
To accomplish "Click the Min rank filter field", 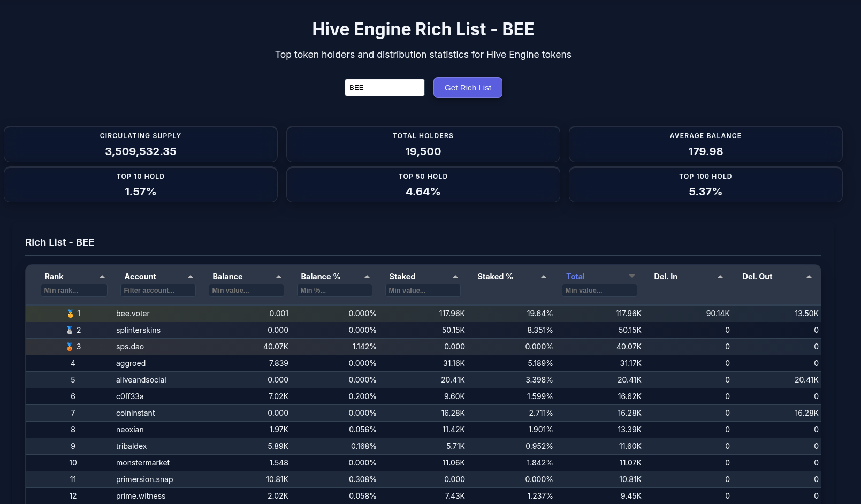I will pos(74,291).
